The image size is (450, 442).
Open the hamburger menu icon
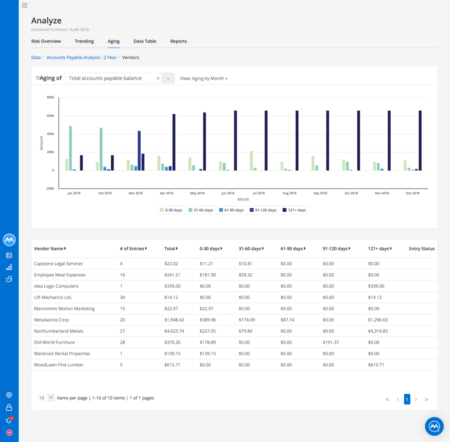[x=25, y=5]
